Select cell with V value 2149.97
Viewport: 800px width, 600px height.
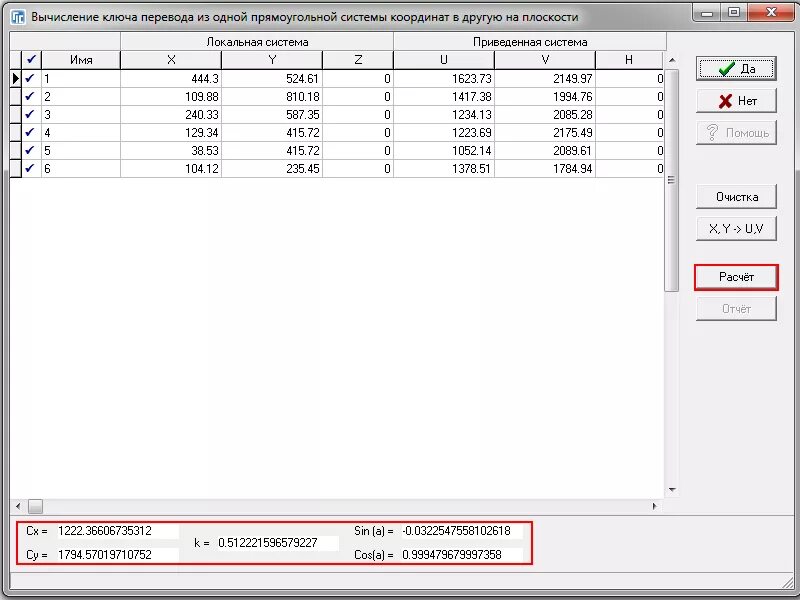point(545,79)
